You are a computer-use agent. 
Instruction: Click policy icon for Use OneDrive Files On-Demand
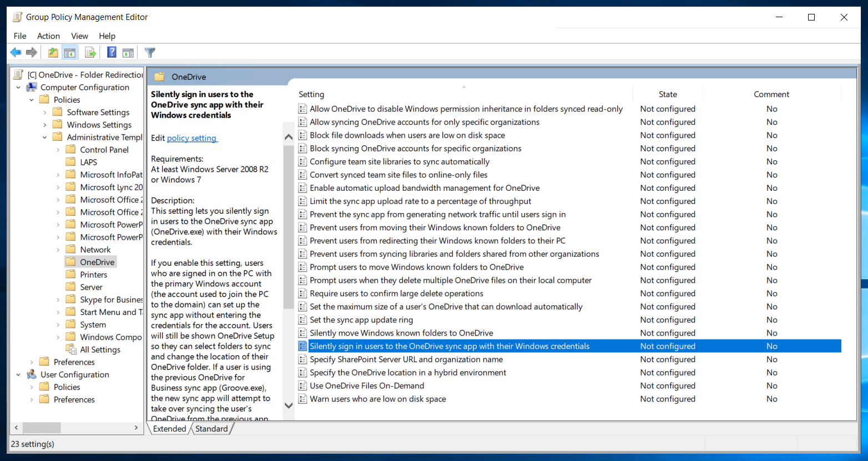point(302,386)
